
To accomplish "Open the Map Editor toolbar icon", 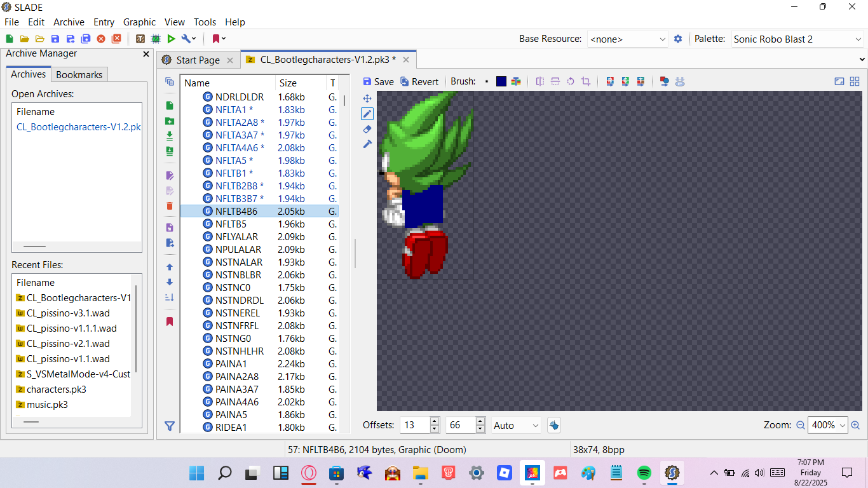I will point(156,39).
